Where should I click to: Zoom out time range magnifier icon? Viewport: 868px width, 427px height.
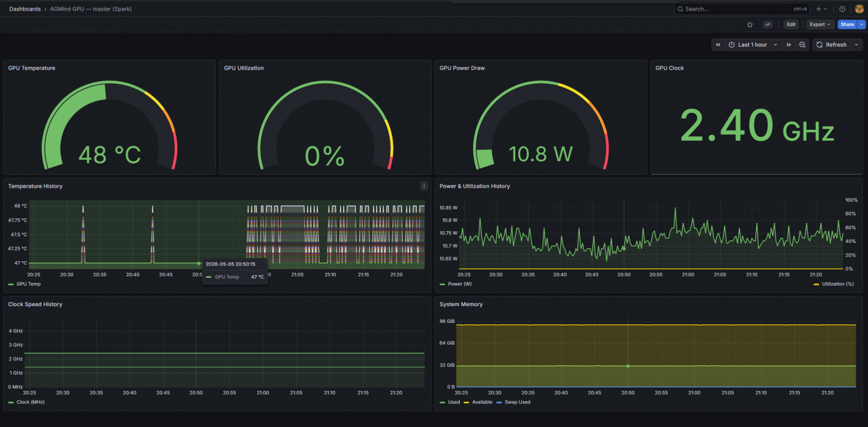pyautogui.click(x=802, y=45)
